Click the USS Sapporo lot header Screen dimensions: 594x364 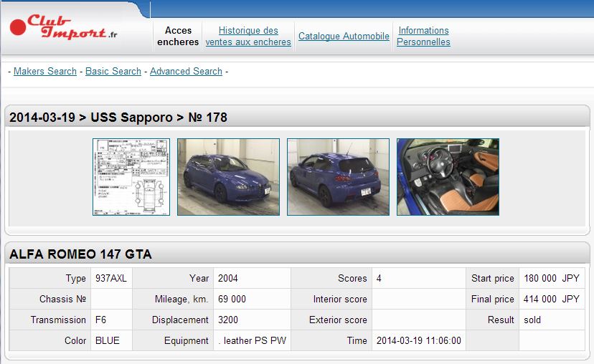pyautogui.click(x=118, y=118)
